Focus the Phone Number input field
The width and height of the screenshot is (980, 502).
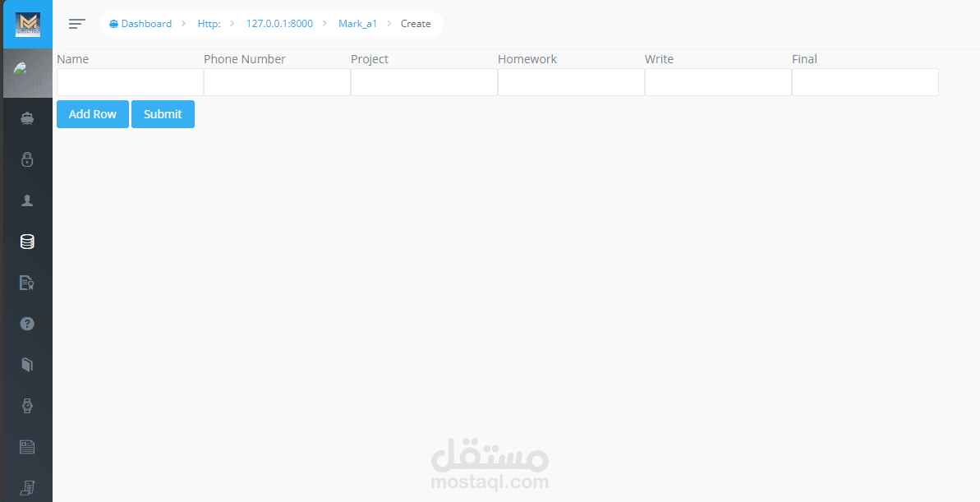tap(277, 82)
